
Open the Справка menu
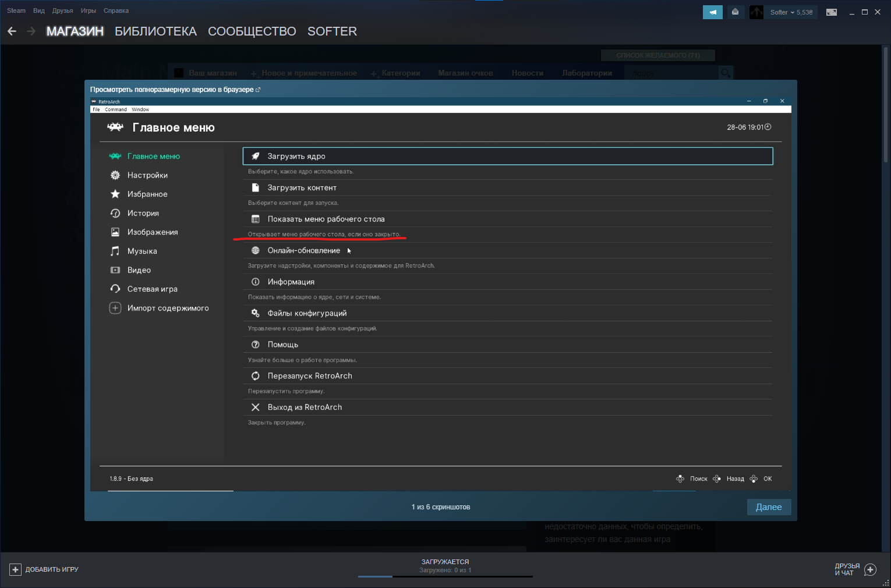pyautogui.click(x=116, y=10)
